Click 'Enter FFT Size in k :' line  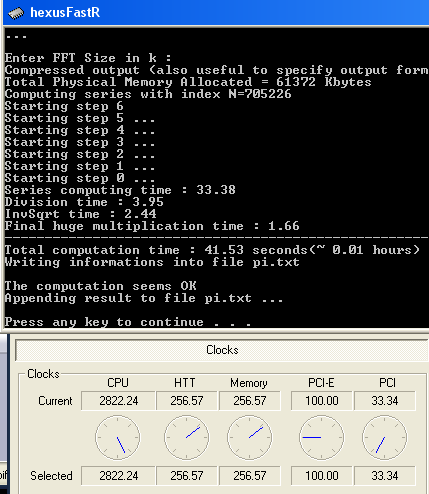(88, 58)
